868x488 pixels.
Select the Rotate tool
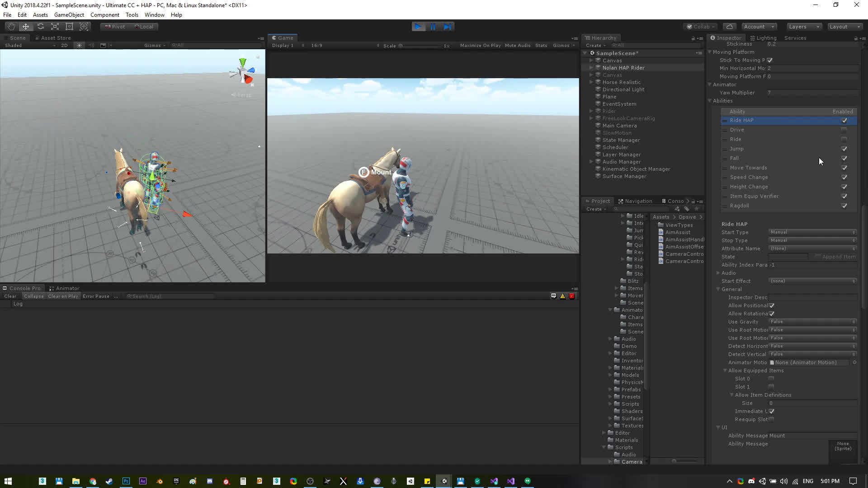tap(41, 27)
